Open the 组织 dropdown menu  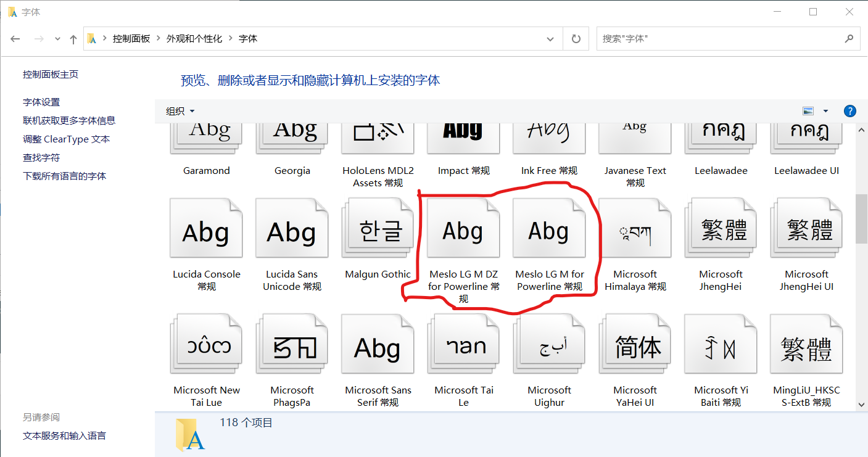(x=180, y=111)
